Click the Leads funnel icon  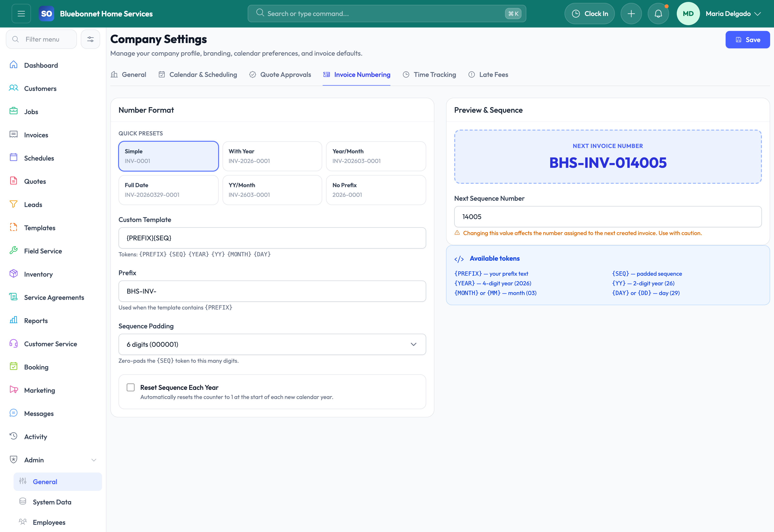tap(14, 204)
